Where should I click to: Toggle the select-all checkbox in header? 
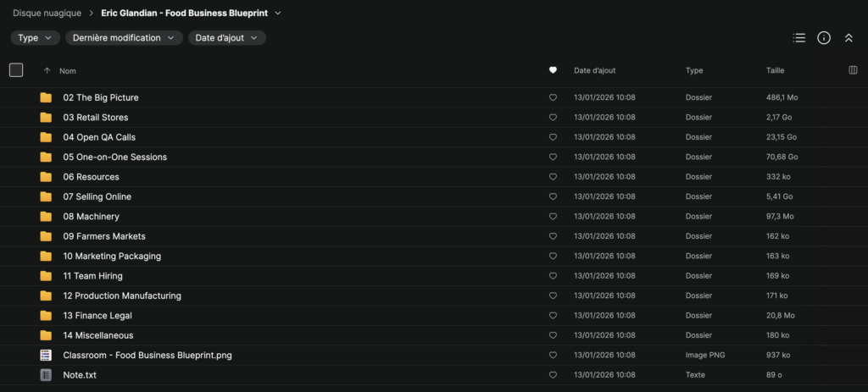pyautogui.click(x=16, y=70)
